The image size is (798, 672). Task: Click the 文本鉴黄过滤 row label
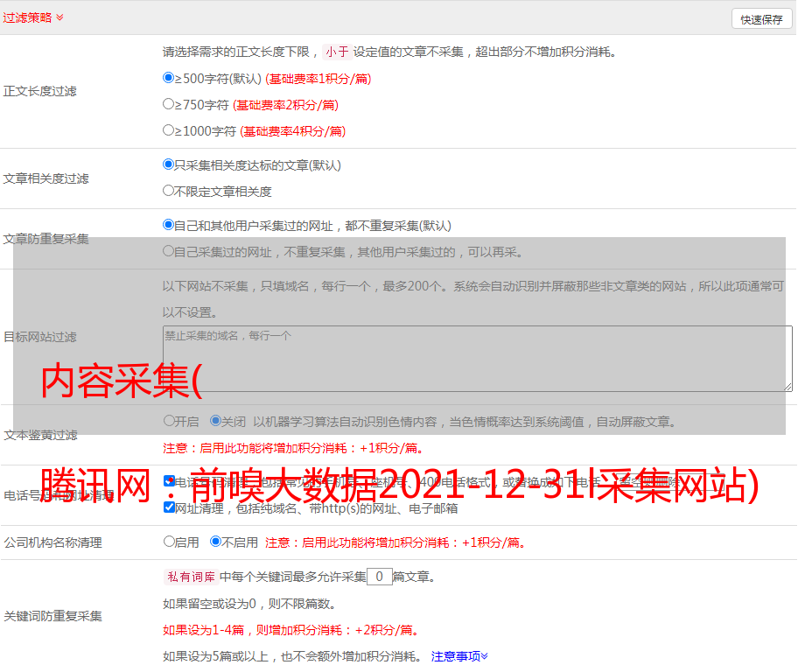(41, 435)
